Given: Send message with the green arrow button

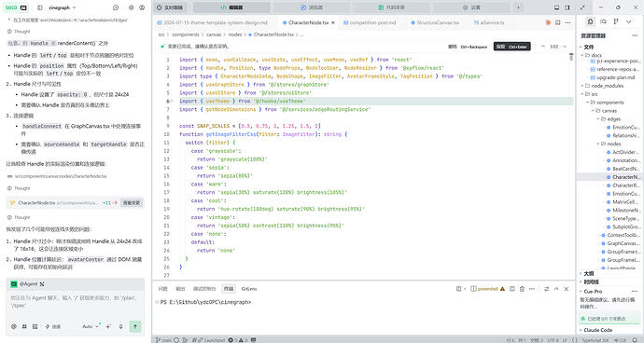Looking at the screenshot, I should 135,326.
